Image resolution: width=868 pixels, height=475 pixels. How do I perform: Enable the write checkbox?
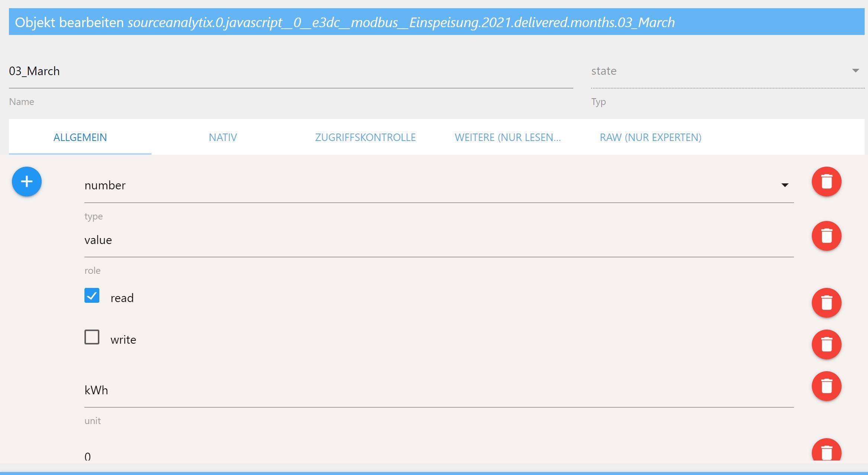pos(92,337)
